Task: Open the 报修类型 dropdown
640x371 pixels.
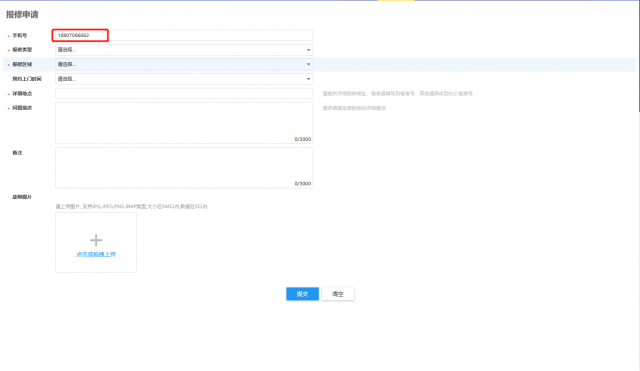Action: [184, 50]
